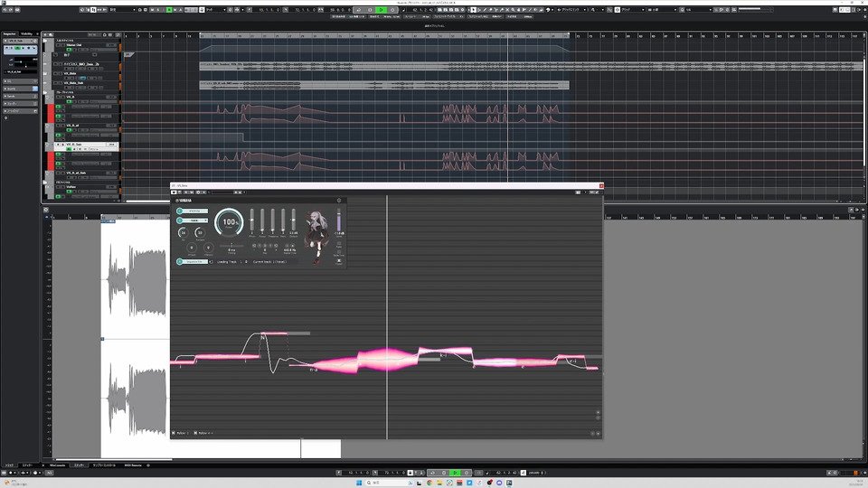Click the green Play button in top transport
Screen dimensions: 868x488
[381, 9]
